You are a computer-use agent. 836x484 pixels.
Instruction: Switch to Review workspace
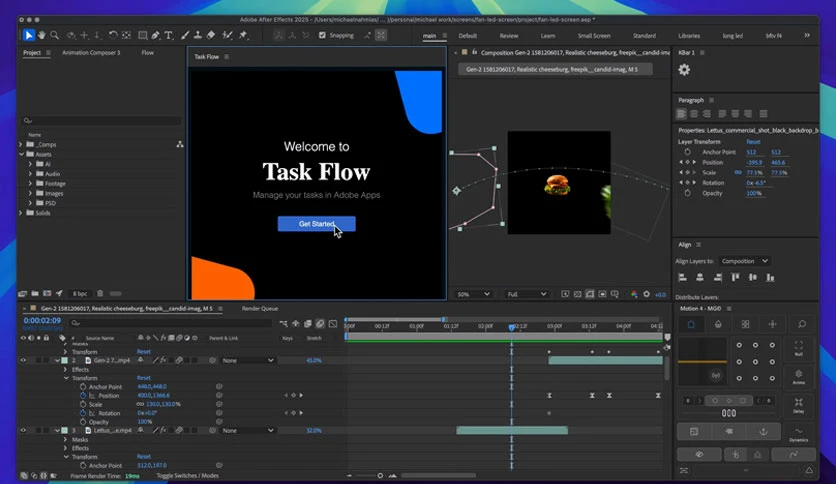[509, 36]
